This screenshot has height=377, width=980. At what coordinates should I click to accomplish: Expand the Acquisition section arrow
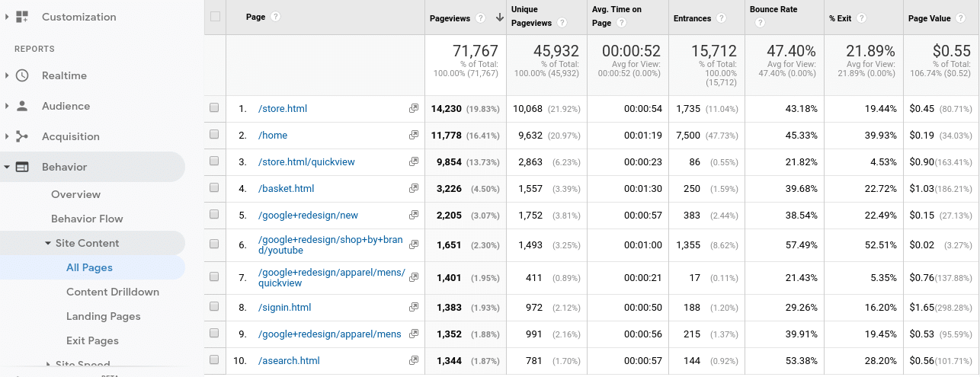[7, 136]
